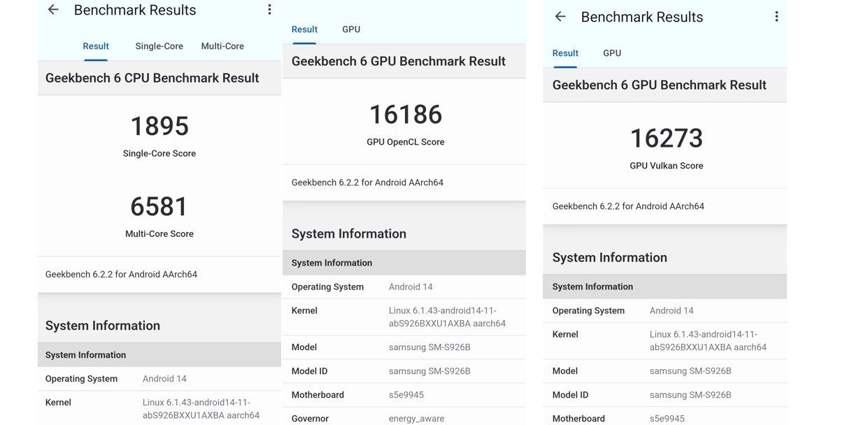This screenshot has width=868, height=425.
Task: Tap the Geekbench 6.2.2 version line in Vulkan screen
Action: (628, 206)
